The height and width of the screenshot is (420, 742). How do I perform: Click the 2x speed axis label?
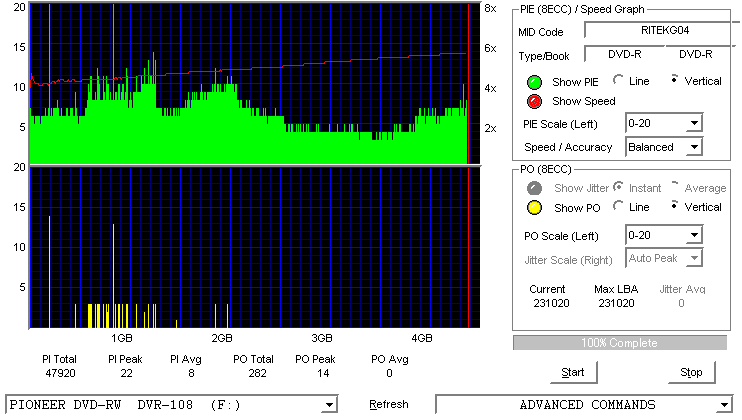[x=490, y=128]
